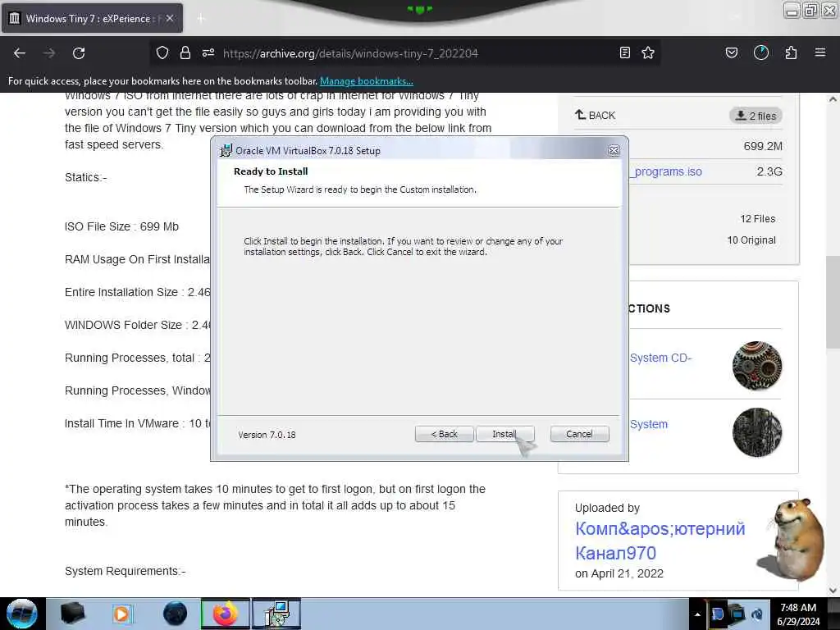Launch media player from the taskbar
840x630 pixels.
click(121, 614)
